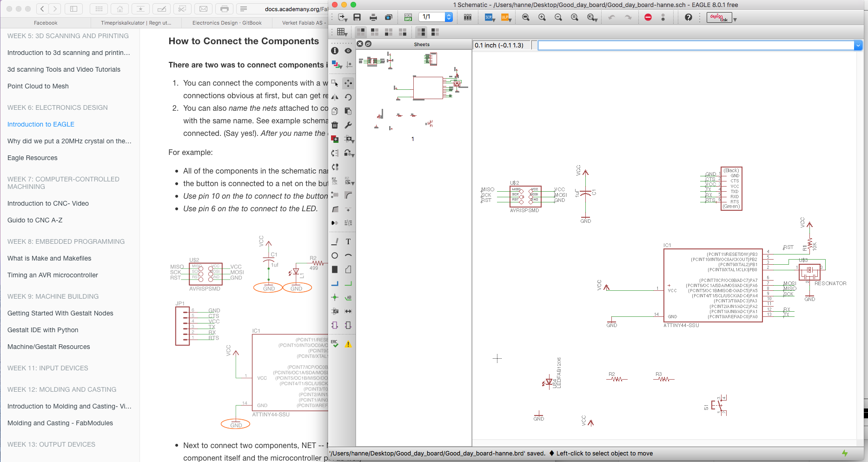Toggle the Show eye tool

point(348,51)
